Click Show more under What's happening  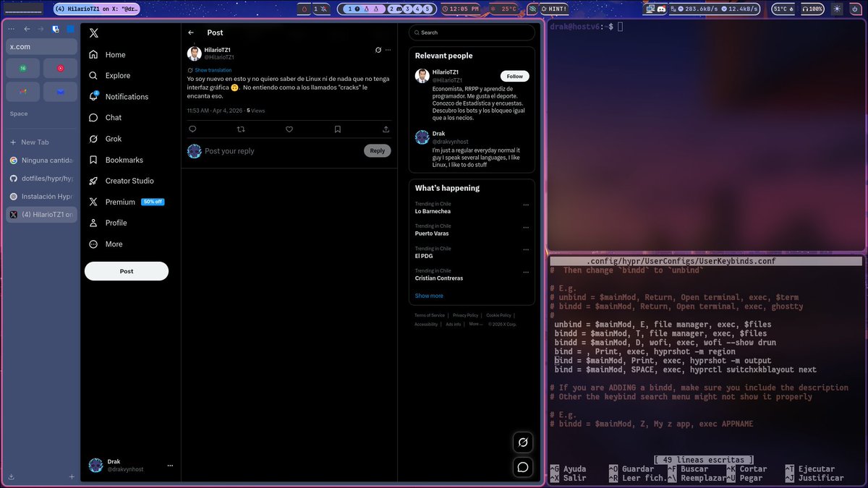point(429,296)
